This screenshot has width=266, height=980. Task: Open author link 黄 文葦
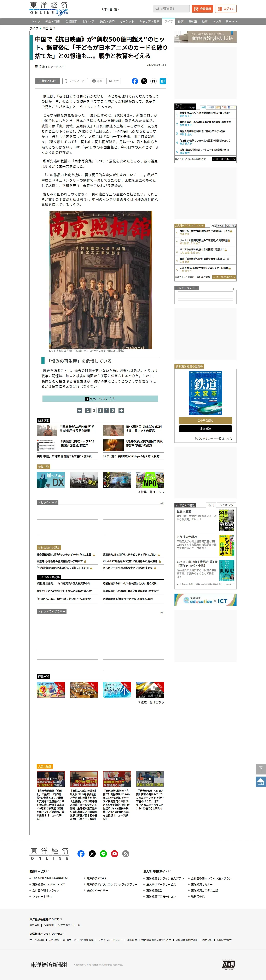point(40,67)
